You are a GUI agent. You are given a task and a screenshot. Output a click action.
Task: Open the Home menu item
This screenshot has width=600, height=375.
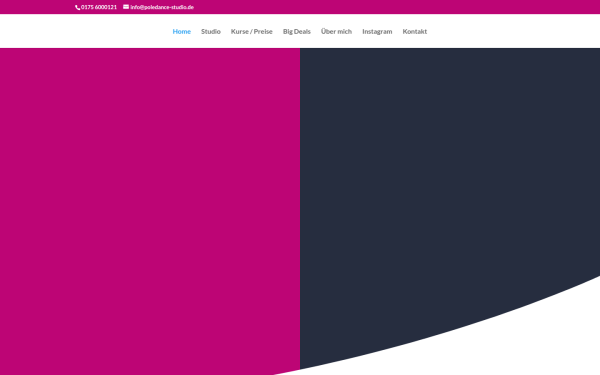(x=181, y=31)
